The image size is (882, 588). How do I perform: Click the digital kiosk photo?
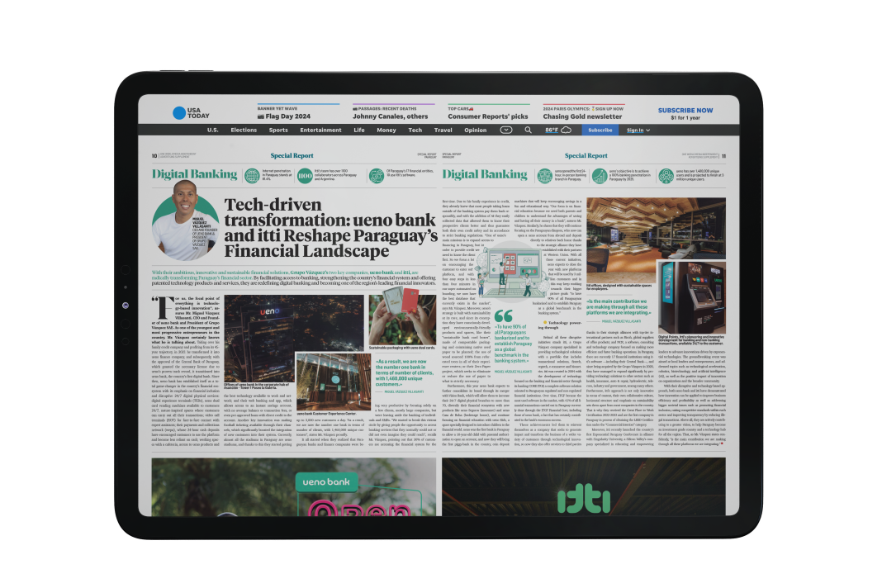coord(692,297)
